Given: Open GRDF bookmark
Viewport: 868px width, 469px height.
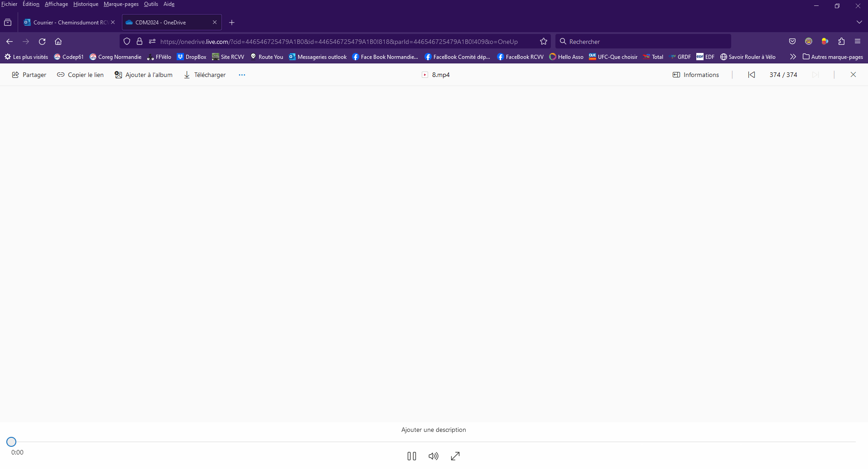Looking at the screenshot, I should click(x=680, y=57).
